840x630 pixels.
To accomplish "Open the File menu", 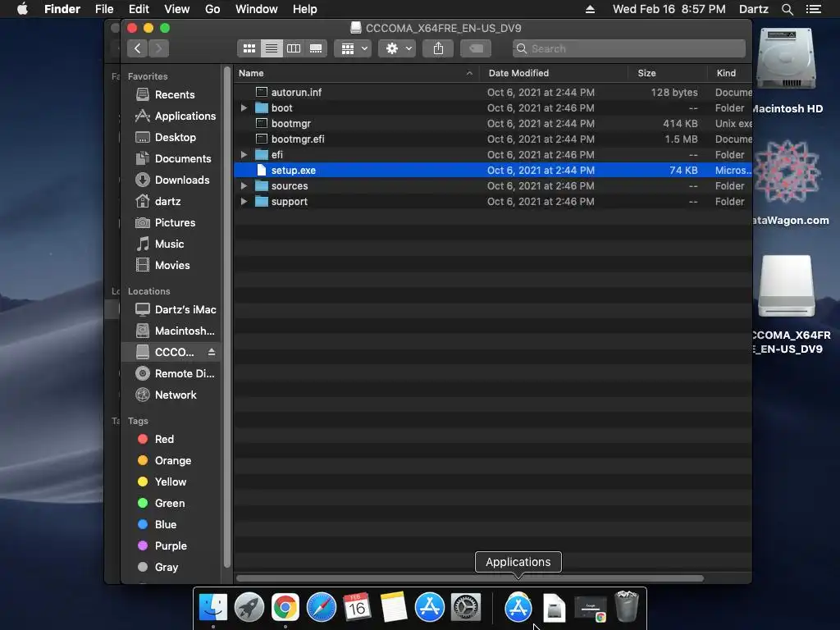I will 104,9.
